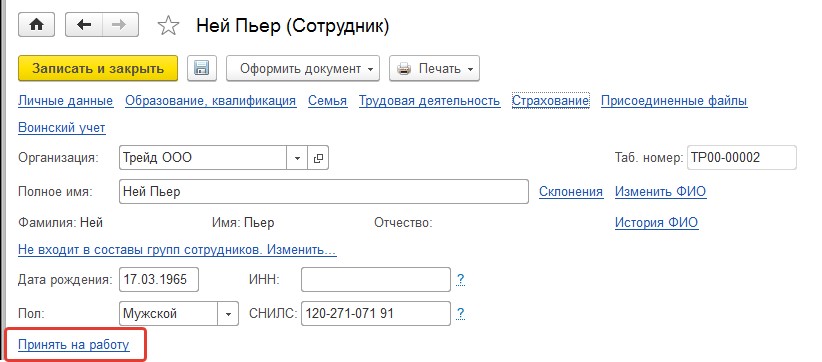Expand the Организация dropdown list arrow
Screen dimensions: 822x362
[x=297, y=158]
